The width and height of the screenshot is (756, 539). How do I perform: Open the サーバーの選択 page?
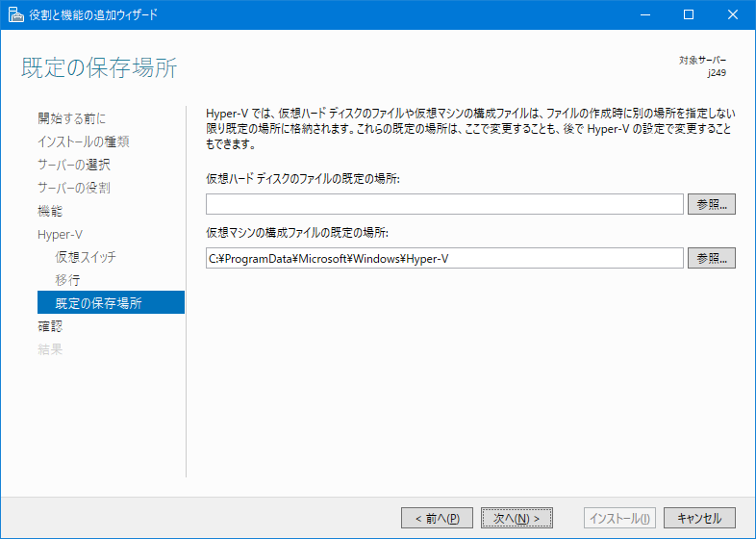tap(74, 165)
